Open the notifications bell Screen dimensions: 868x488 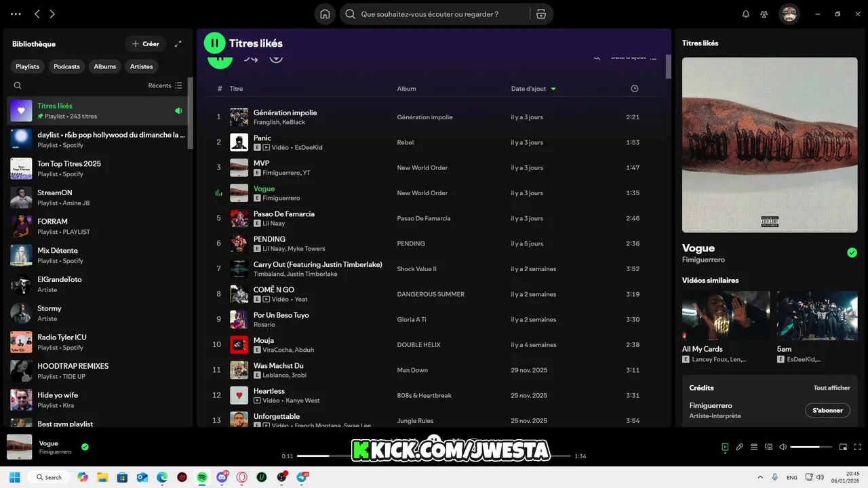tap(746, 14)
